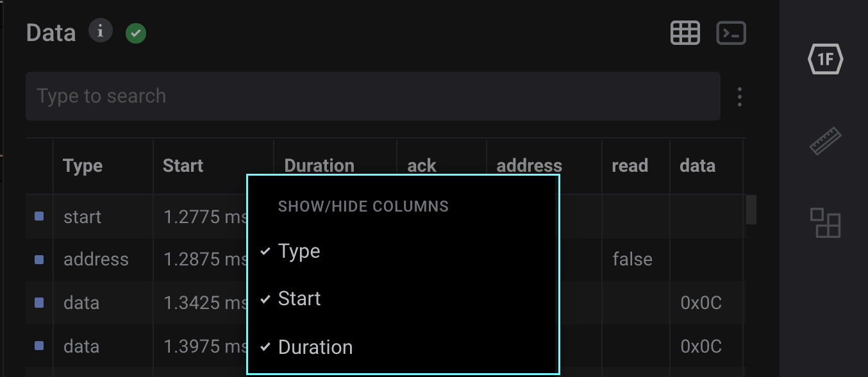Open the terminal view icon

tap(731, 33)
